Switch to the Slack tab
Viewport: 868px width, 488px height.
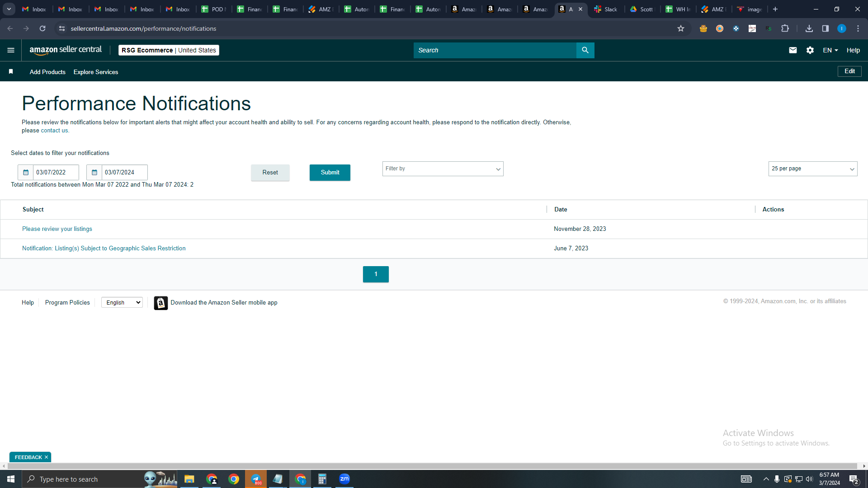(x=606, y=9)
